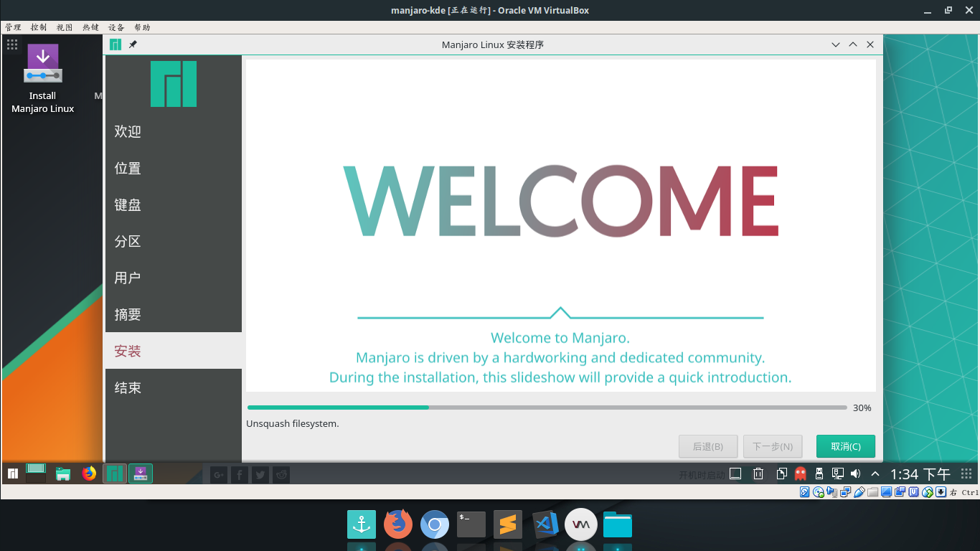
Task: Click the virtual desktop pager in the taskbar
Action: [36, 473]
